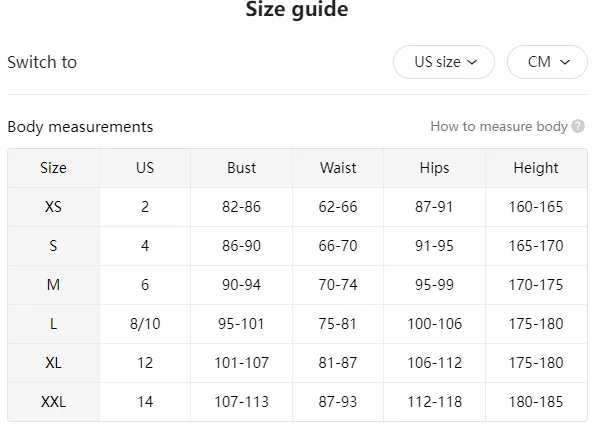Select the Size column header

[x=54, y=168]
